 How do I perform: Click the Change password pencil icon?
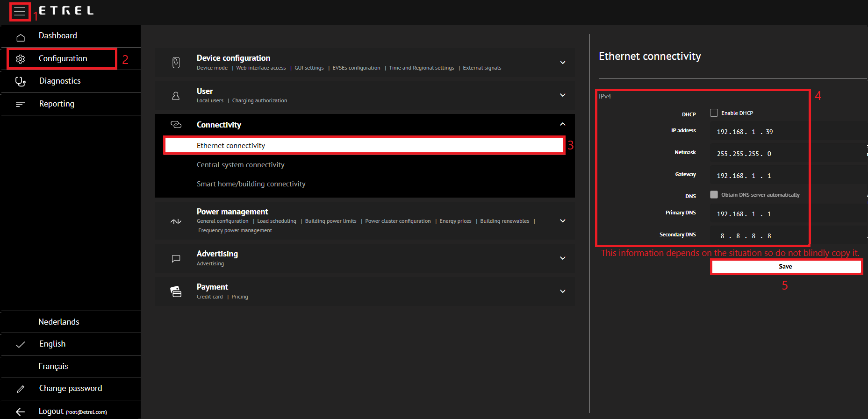pos(21,389)
